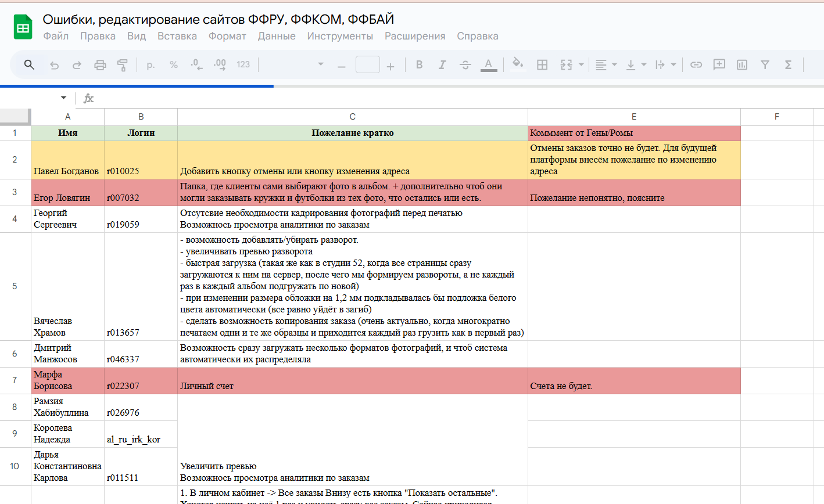
Task: Click the search magnifier icon in toolbar
Action: 29,64
